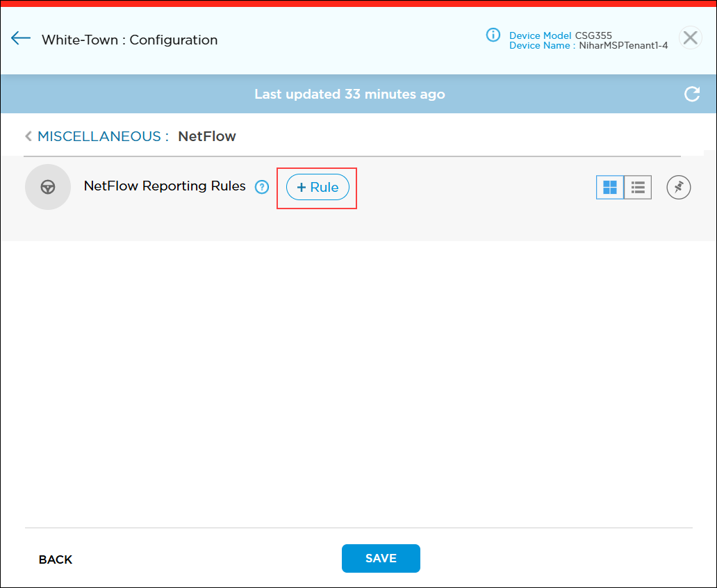This screenshot has width=717, height=588.
Task: Select the NetFlow breadcrumb label
Action: click(206, 136)
